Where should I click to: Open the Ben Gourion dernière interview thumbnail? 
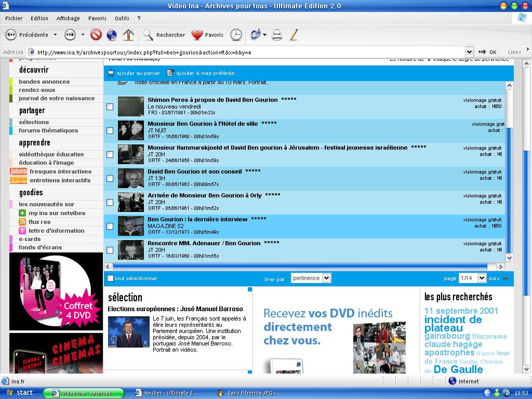click(x=131, y=226)
